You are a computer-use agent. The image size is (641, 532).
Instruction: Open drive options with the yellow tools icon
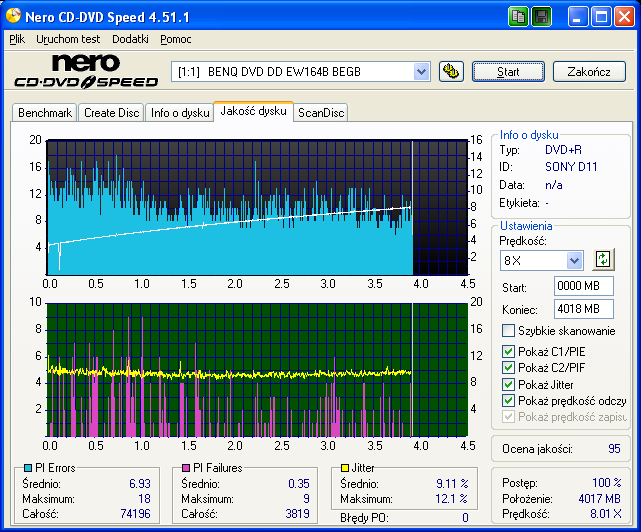click(451, 72)
